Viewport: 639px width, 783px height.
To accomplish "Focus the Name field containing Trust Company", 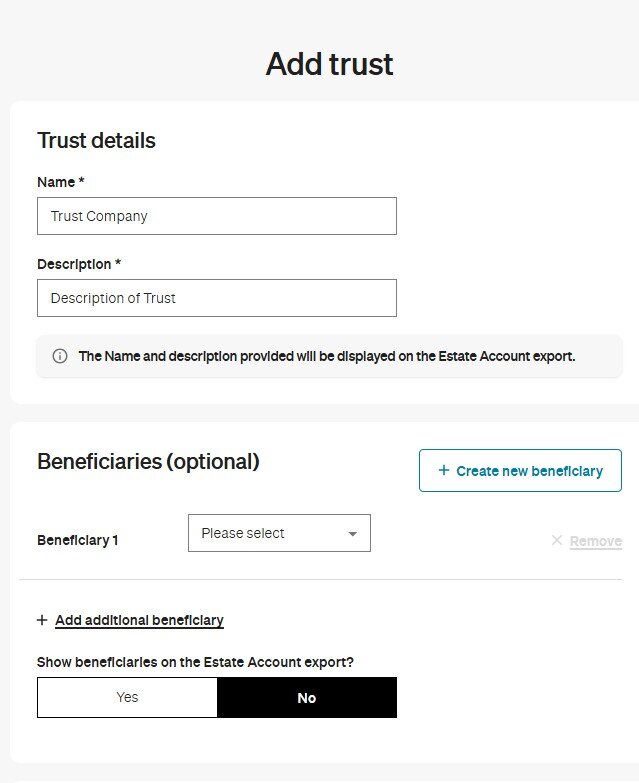I will (216, 216).
